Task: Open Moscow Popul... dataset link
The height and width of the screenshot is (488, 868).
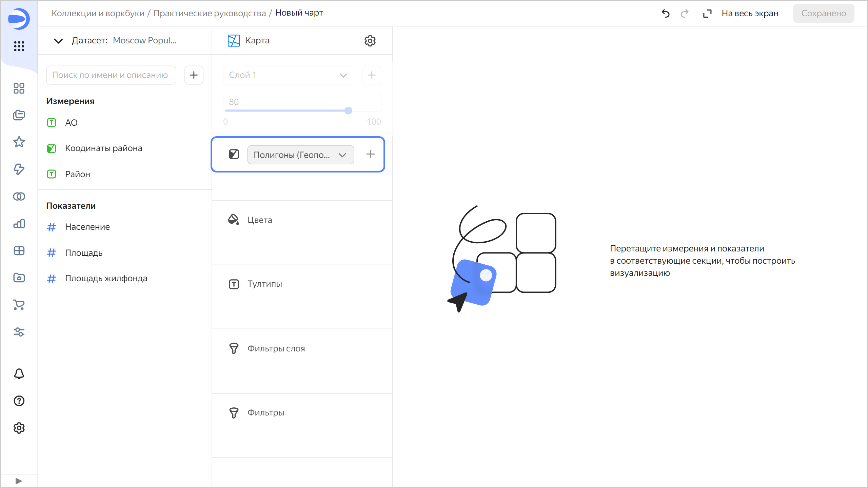Action: tap(145, 40)
